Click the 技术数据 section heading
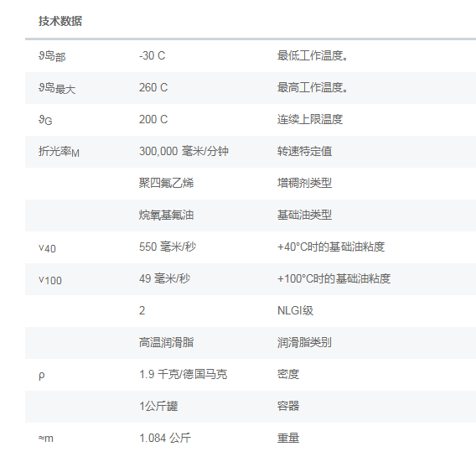The height and width of the screenshot is (457, 476). [60, 21]
